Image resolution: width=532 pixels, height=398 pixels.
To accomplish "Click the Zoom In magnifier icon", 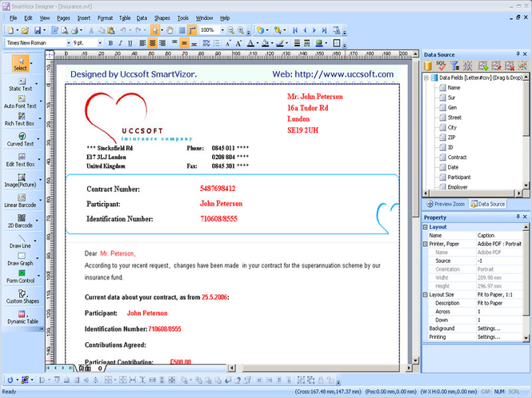I will 241,30.
